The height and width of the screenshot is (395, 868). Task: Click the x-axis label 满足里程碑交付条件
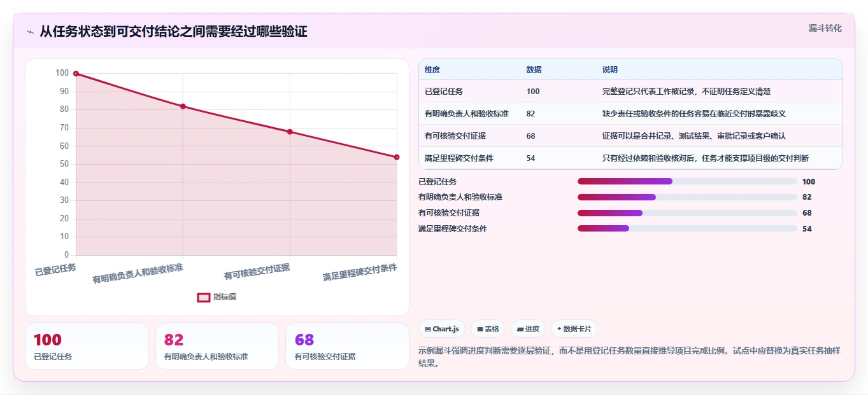click(360, 272)
